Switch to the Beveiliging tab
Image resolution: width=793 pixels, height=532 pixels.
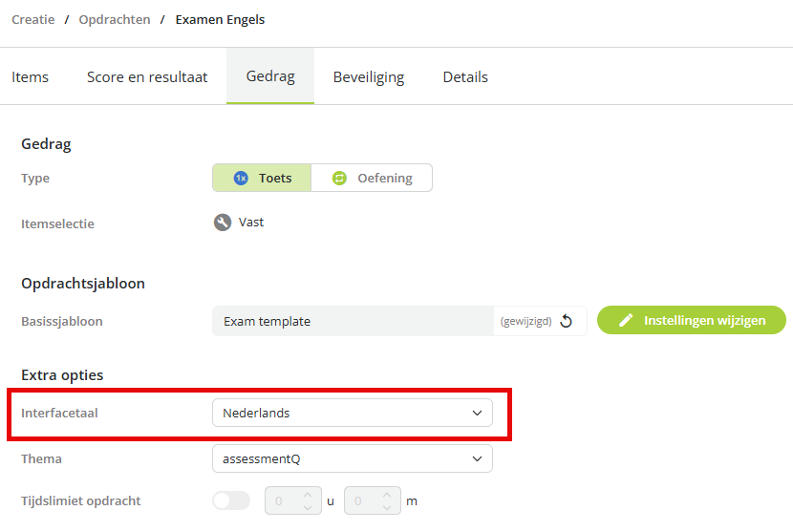point(369,76)
